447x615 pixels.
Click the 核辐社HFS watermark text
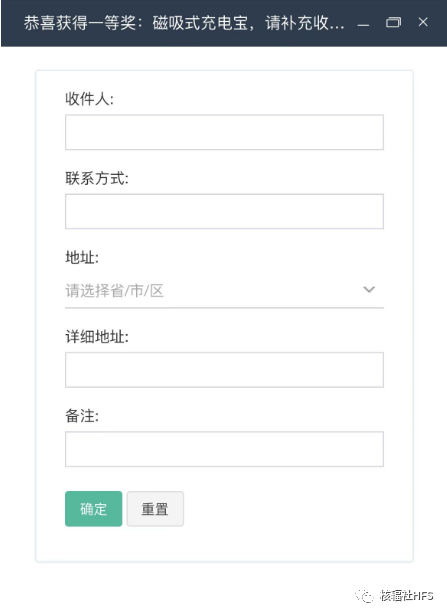coord(407,595)
